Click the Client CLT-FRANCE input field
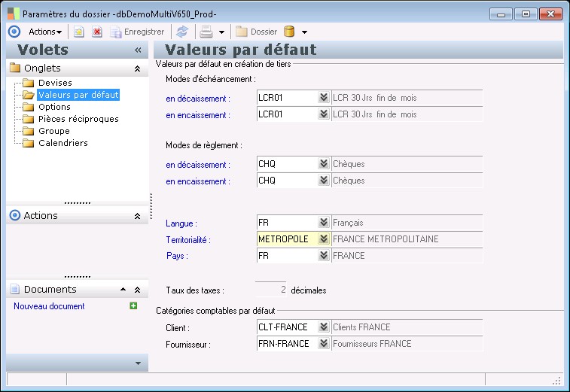570x392 pixels. tap(287, 327)
